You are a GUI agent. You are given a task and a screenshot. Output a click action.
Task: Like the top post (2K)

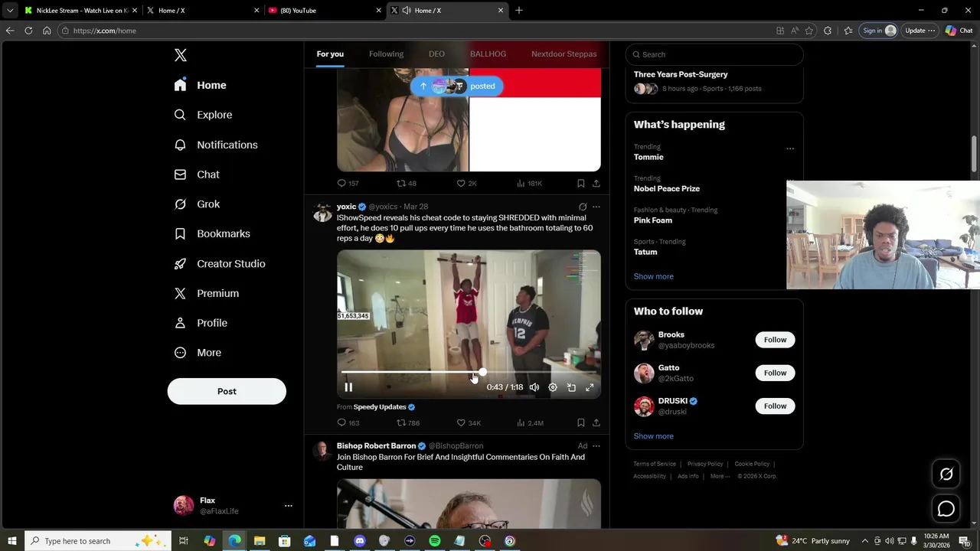coord(466,183)
